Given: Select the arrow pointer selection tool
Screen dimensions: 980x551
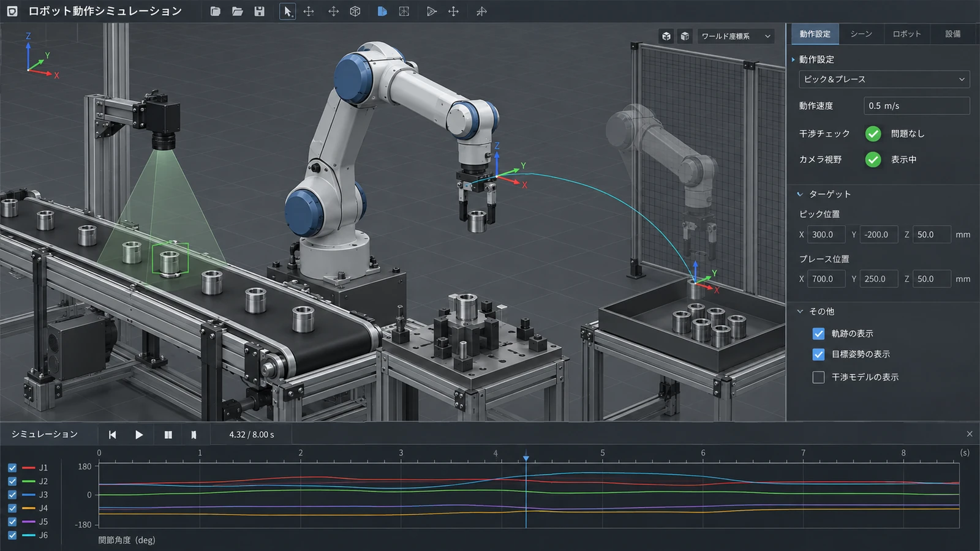Looking at the screenshot, I should (x=287, y=11).
